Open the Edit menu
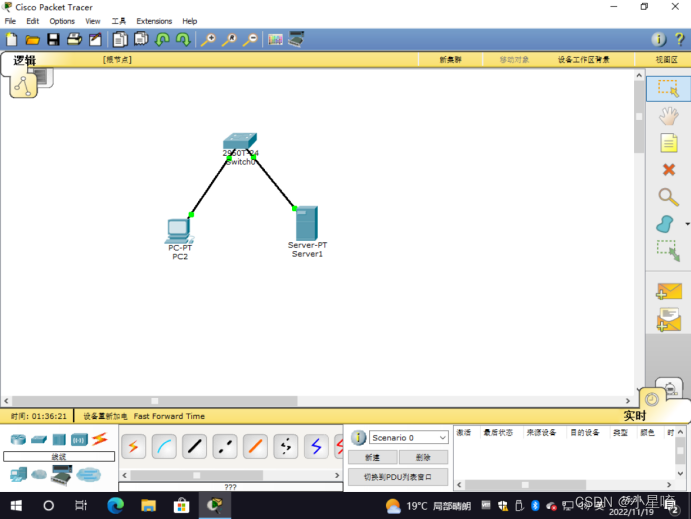The height and width of the screenshot is (519, 691). click(x=33, y=21)
